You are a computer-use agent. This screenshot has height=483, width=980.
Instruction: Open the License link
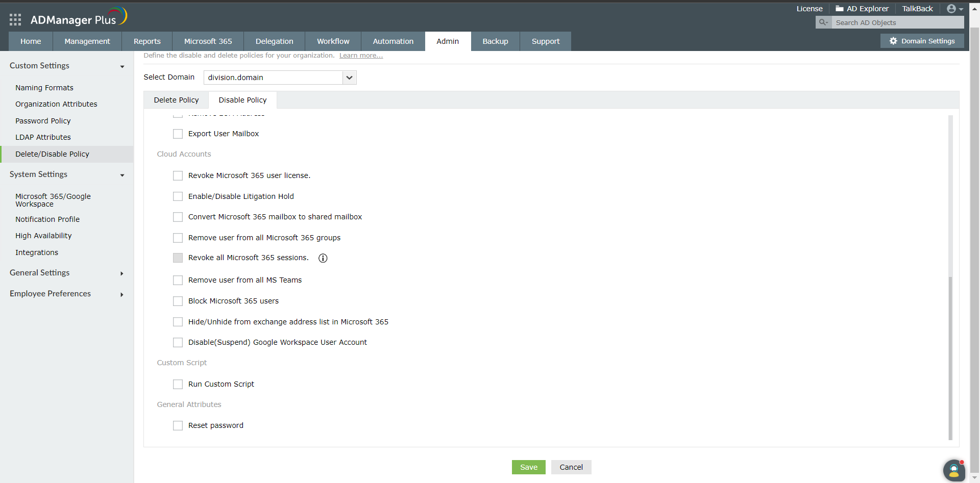coord(810,9)
